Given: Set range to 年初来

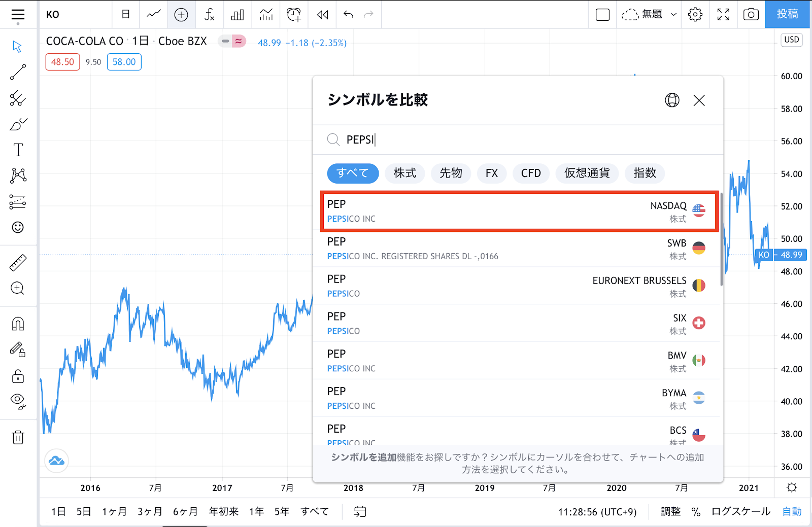Looking at the screenshot, I should pyautogui.click(x=224, y=511).
